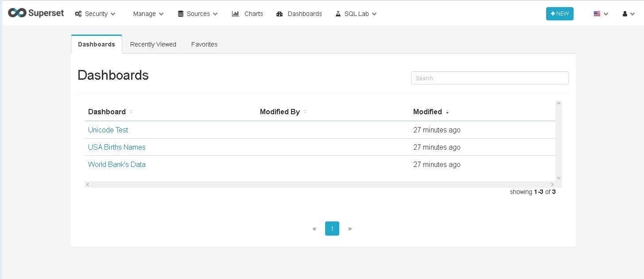Click the Security gears icon

point(78,14)
